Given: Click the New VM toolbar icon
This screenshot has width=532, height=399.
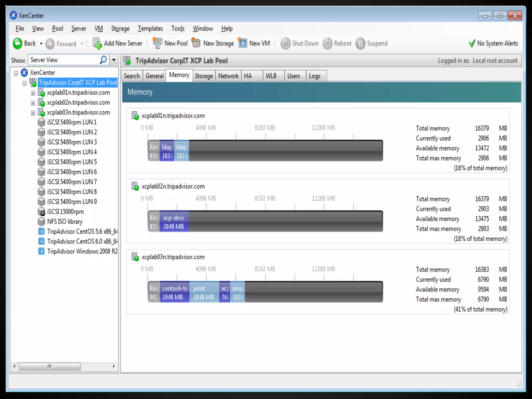Looking at the screenshot, I should pos(242,43).
